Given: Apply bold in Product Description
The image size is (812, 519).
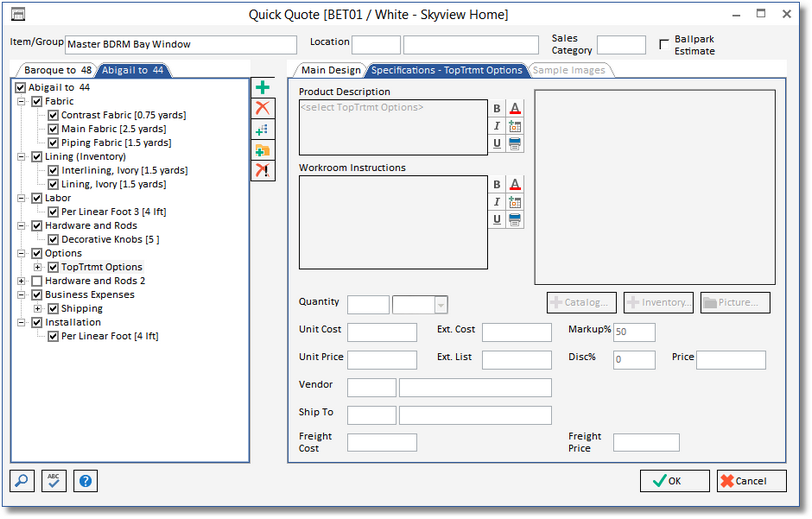Looking at the screenshot, I should pos(497,108).
